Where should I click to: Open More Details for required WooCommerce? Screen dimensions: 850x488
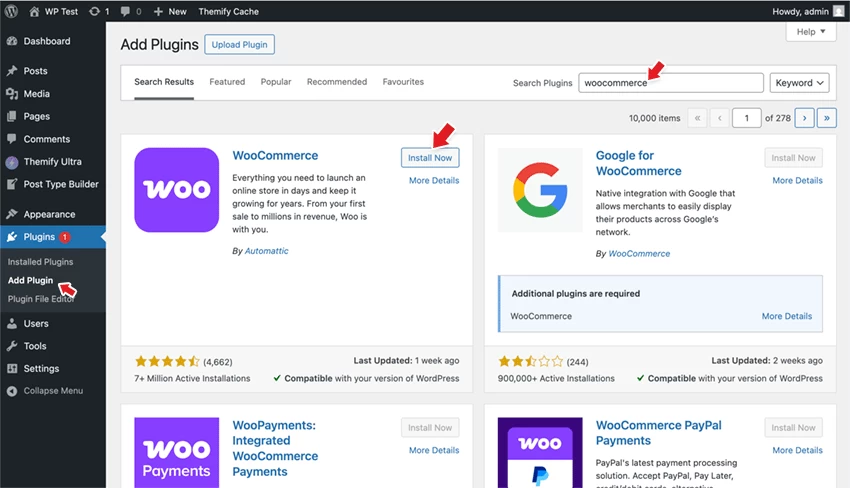coord(787,316)
